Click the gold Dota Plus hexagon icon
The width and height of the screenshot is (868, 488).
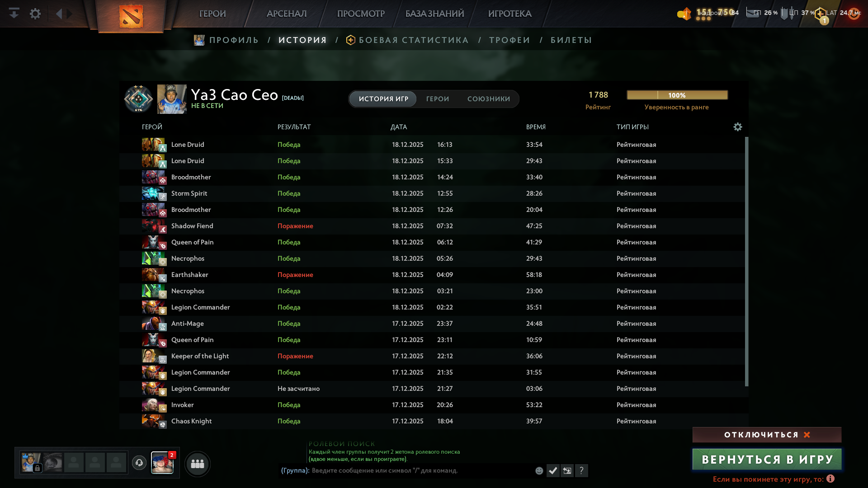pos(821,13)
